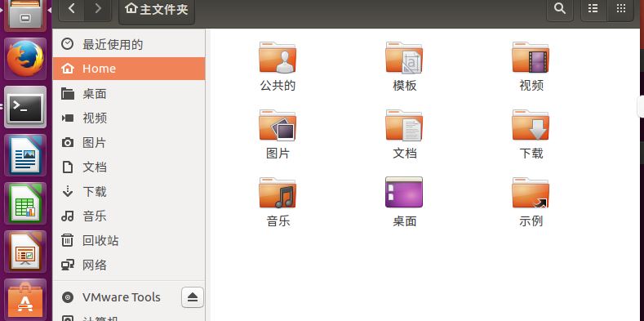Select the 图片 folder icon in main pane
Viewport: 644px width, 321px height.
278,125
